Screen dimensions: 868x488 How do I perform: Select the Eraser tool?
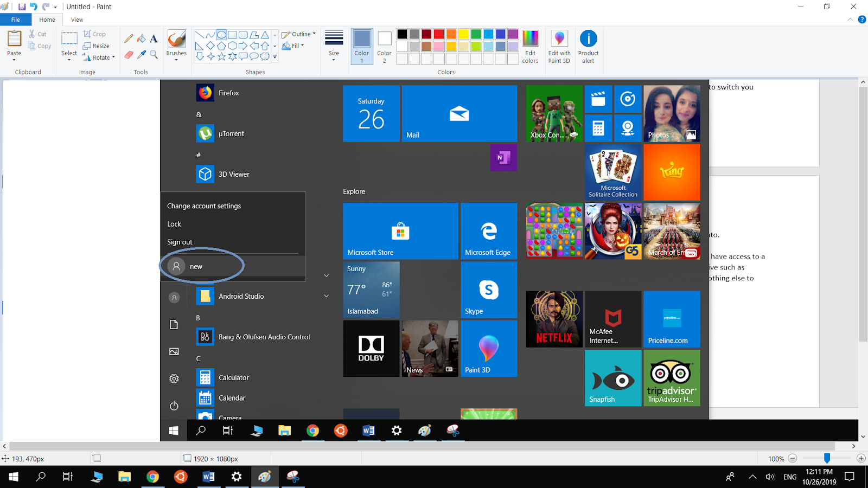pyautogui.click(x=129, y=55)
